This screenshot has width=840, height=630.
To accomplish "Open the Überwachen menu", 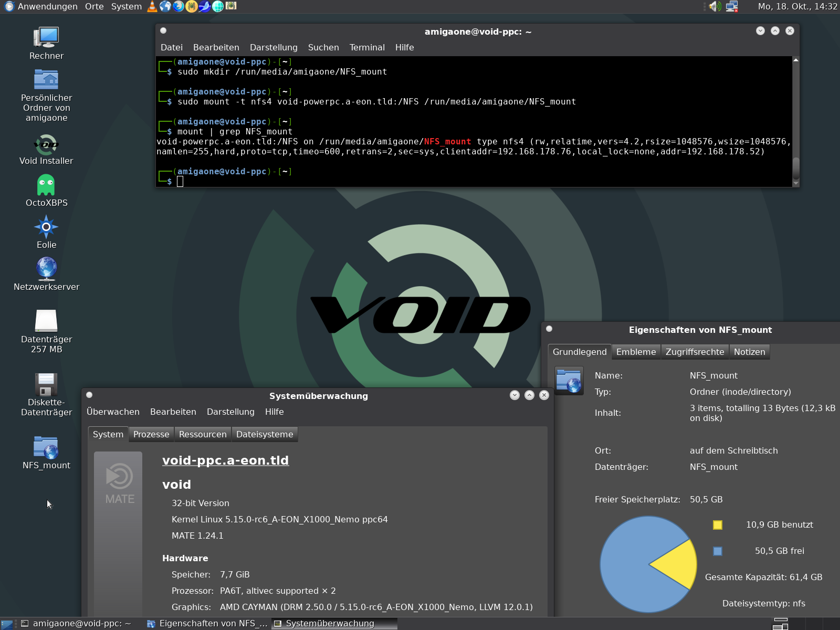I will [x=113, y=412].
